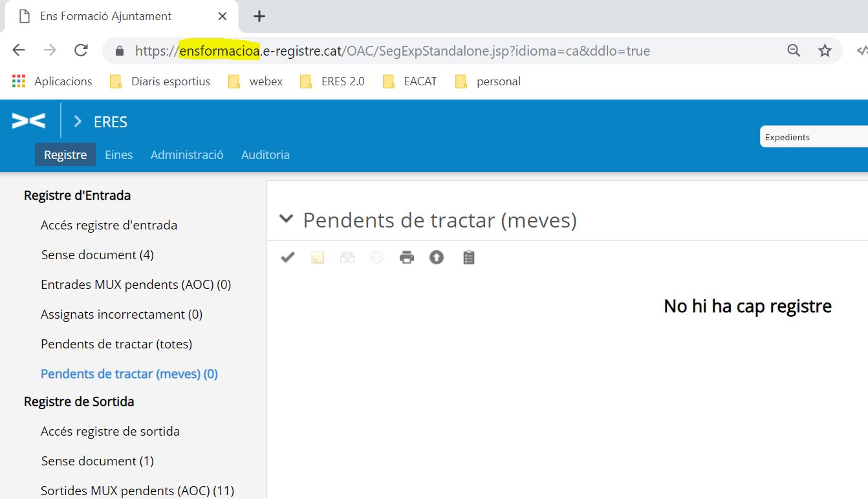Go to Accés registre de sortida

pyautogui.click(x=110, y=431)
